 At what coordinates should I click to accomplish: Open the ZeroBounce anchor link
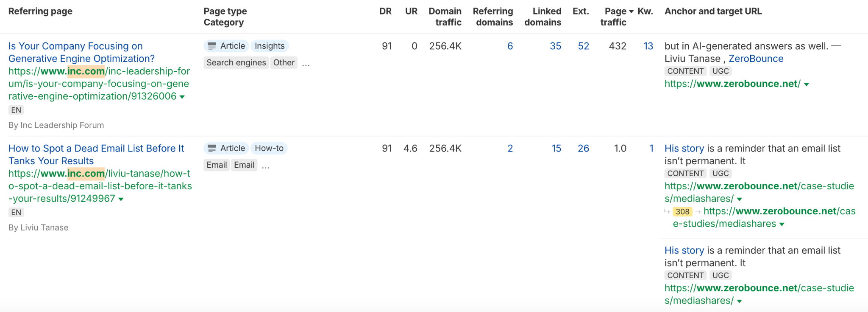[756, 59]
